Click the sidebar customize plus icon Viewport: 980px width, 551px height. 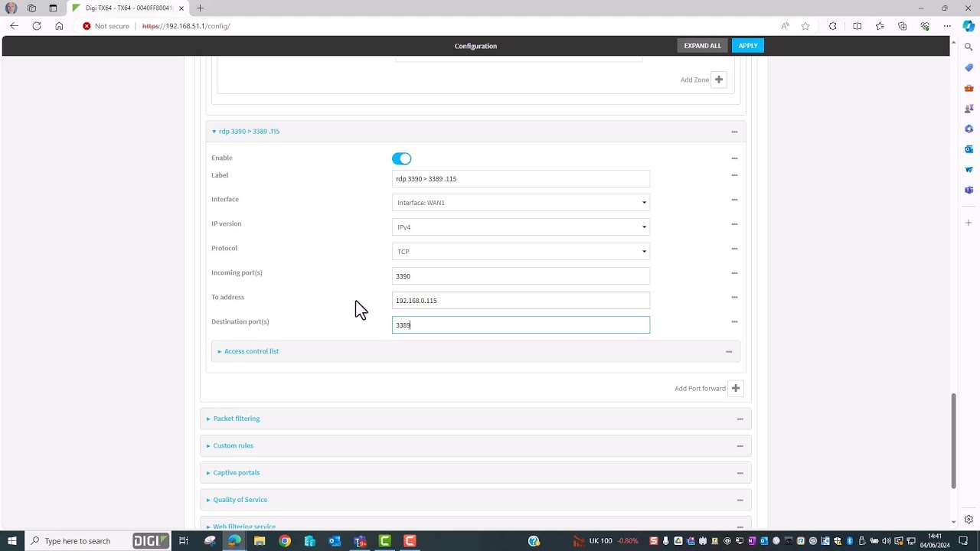pos(969,223)
